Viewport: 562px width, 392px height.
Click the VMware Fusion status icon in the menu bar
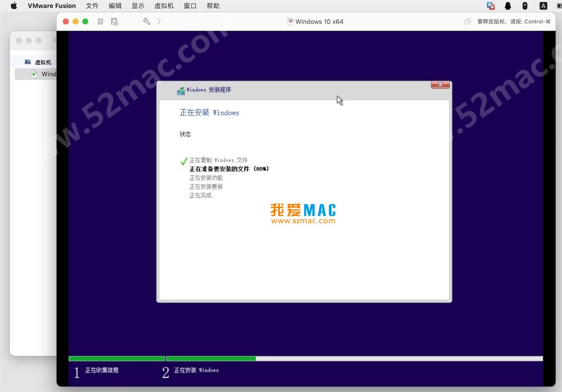coord(491,6)
